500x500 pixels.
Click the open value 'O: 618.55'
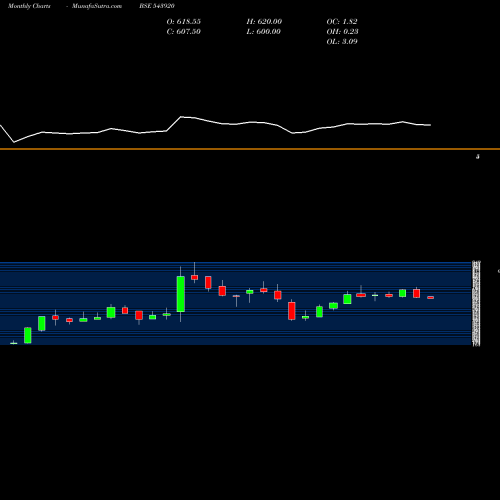183,22
